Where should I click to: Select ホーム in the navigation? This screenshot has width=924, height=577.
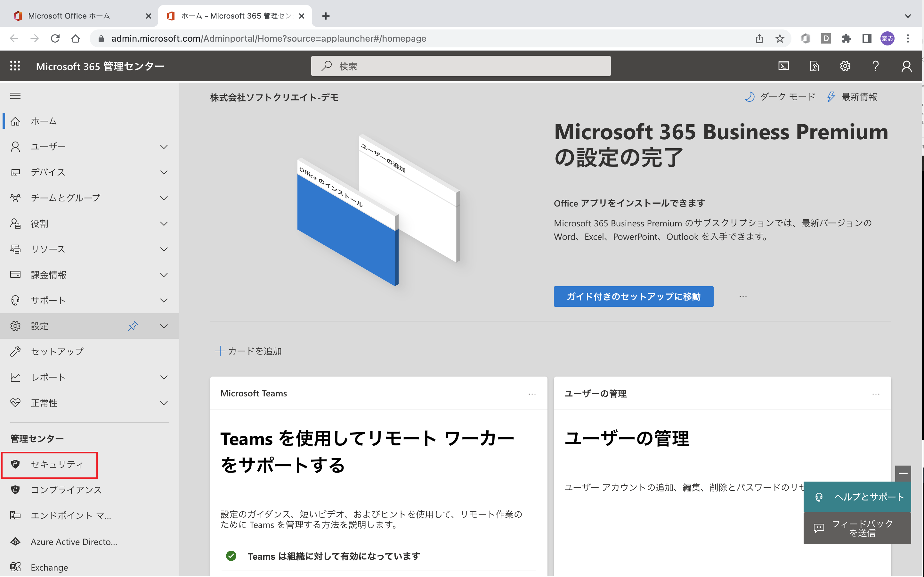pos(90,121)
